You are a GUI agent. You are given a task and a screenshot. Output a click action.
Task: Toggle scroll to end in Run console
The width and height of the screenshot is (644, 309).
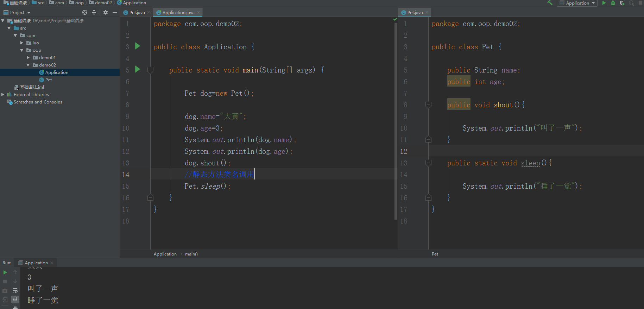(15, 299)
